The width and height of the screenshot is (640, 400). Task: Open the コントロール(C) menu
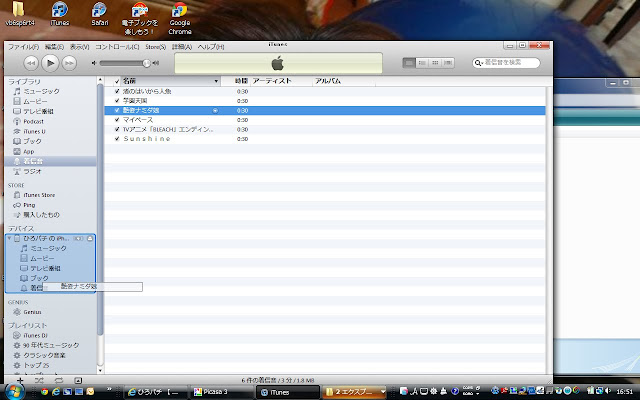click(117, 47)
